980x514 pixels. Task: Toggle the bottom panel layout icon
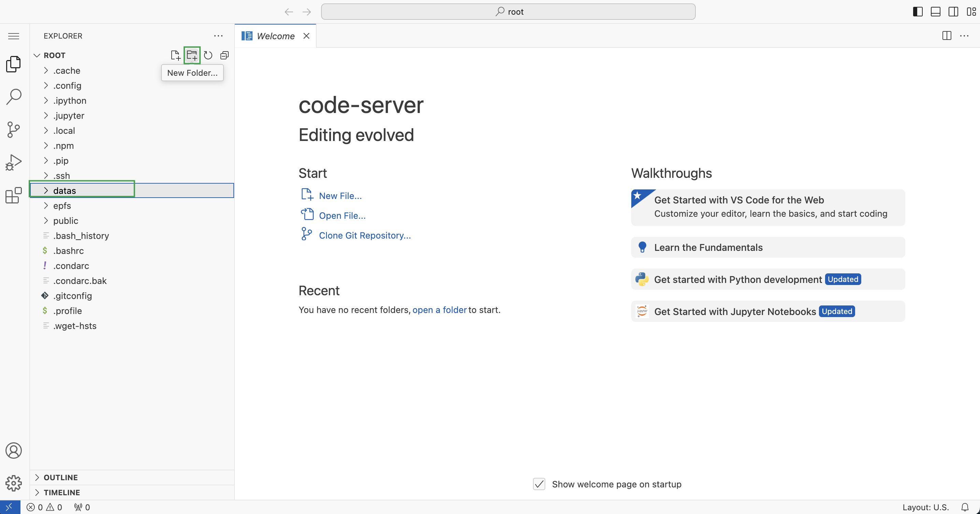pyautogui.click(x=936, y=12)
